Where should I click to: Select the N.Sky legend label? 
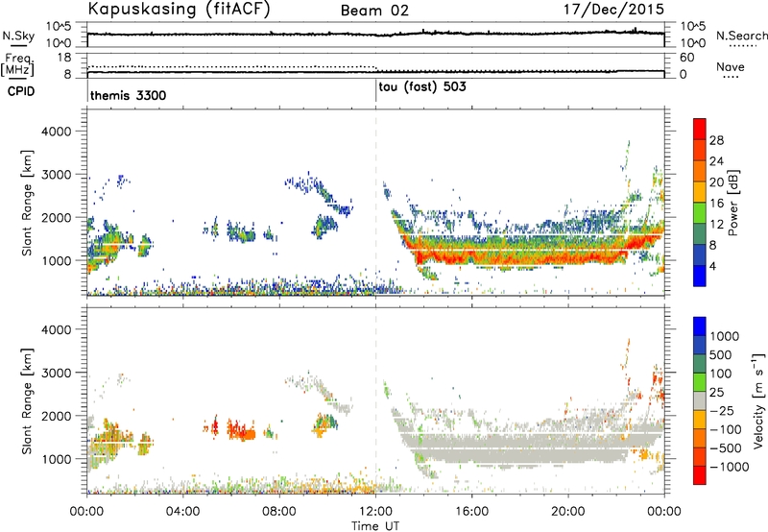pos(18,36)
